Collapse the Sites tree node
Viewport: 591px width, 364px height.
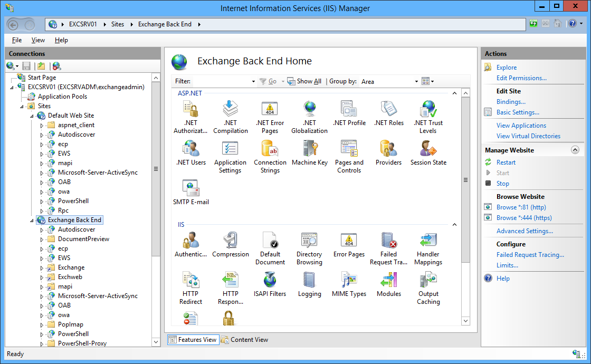click(22, 107)
